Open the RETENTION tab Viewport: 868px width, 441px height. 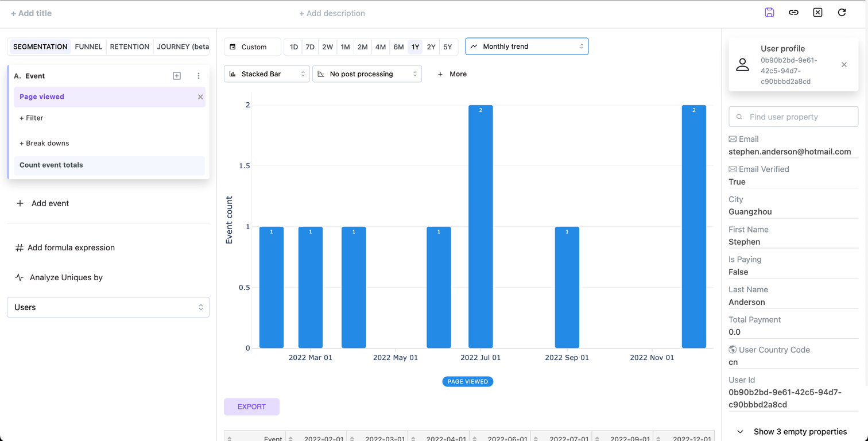click(x=130, y=47)
